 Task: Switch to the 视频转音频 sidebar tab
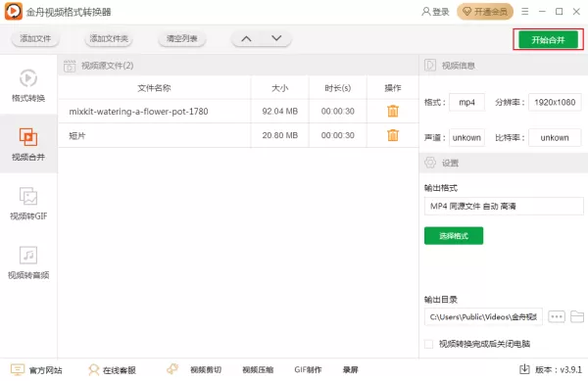click(28, 262)
